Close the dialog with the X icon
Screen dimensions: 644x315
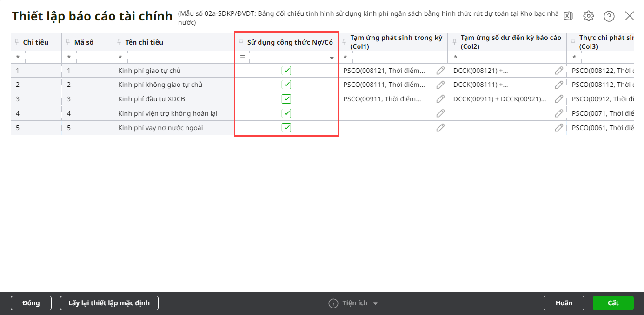click(x=630, y=16)
